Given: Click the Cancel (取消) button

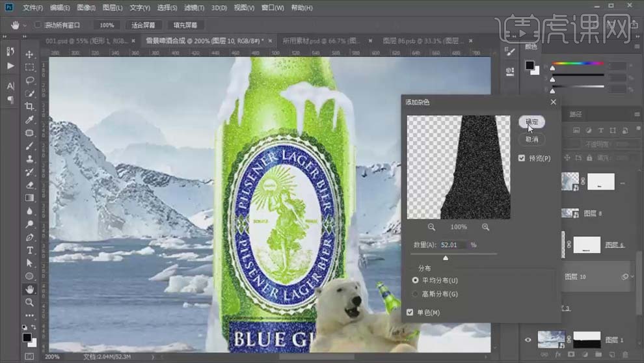Looking at the screenshot, I should point(531,139).
